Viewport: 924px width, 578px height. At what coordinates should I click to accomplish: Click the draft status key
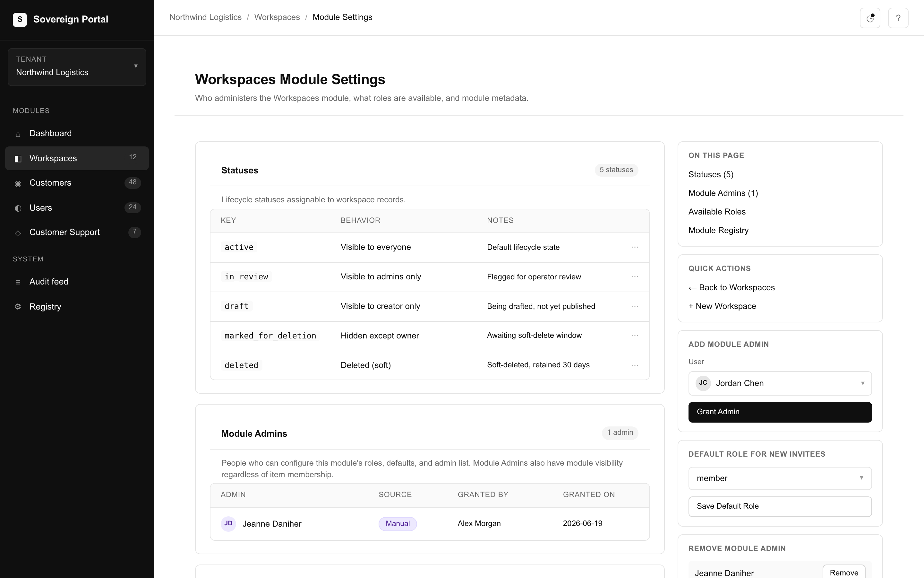click(236, 306)
